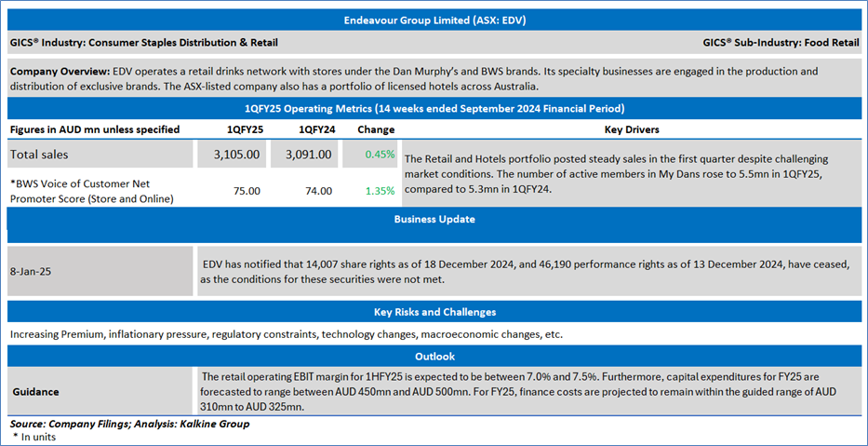Click the Change column header
Image resolution: width=868 pixels, height=446 pixels.
(x=376, y=129)
